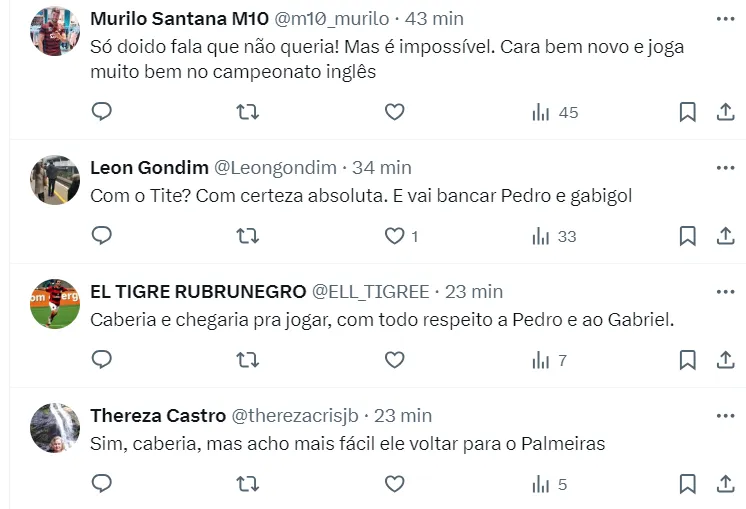Click EL TIGRE RUBRUNEGRO's profile picture
Viewport: 746px width, 509px height.
tap(55, 303)
